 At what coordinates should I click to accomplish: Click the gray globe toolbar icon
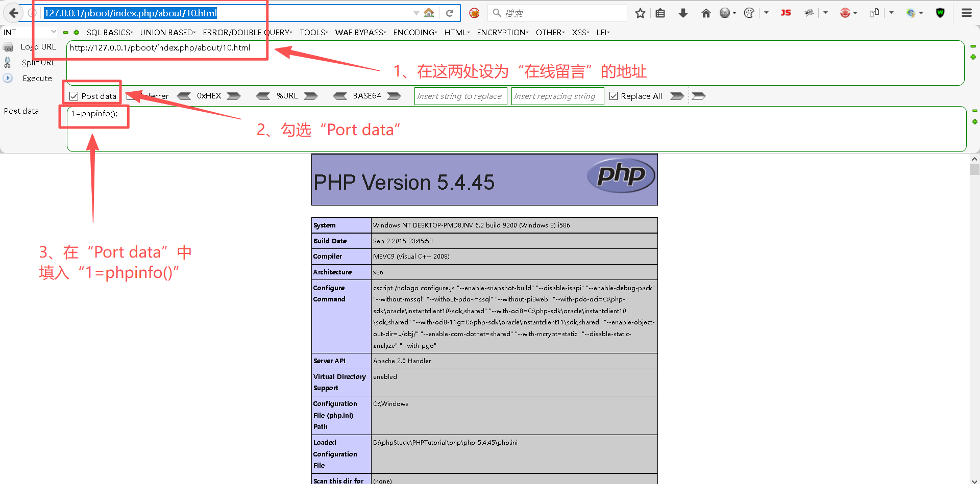(x=725, y=13)
